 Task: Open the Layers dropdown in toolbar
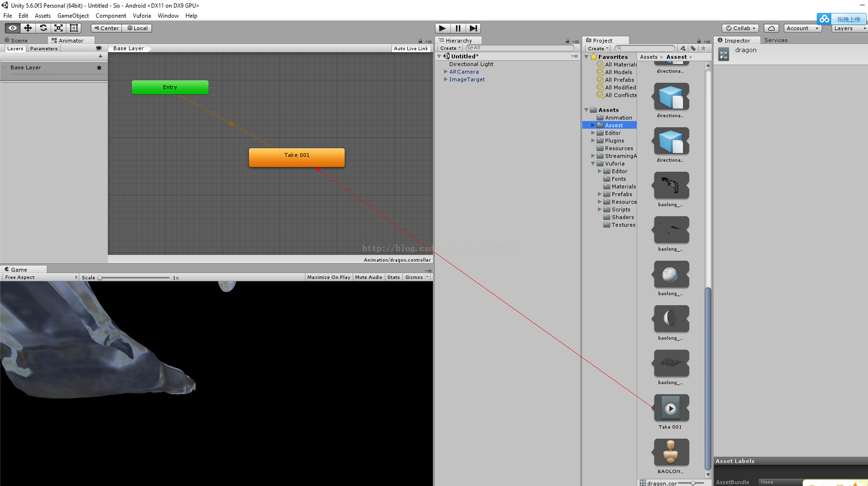(x=849, y=28)
